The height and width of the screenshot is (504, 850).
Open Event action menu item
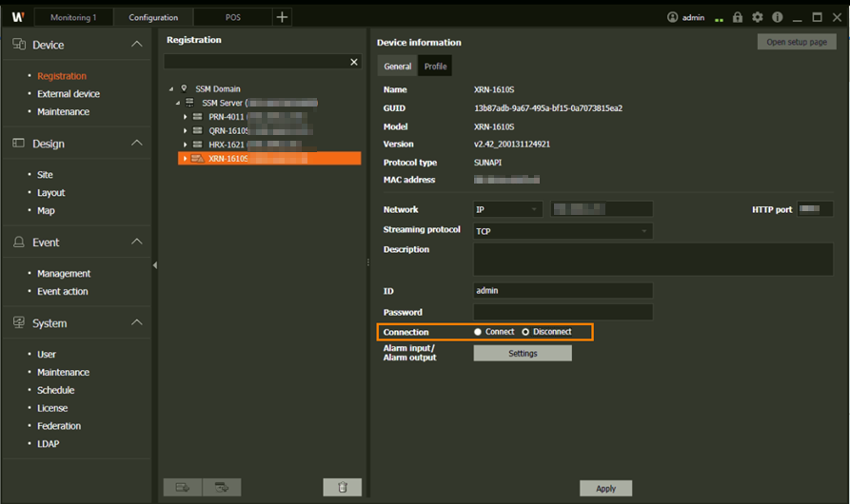pyautogui.click(x=62, y=291)
